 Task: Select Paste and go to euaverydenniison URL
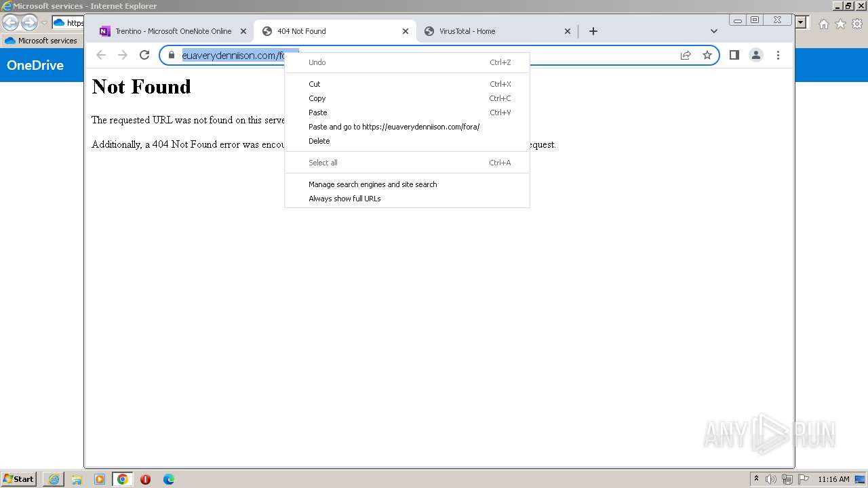tap(407, 127)
